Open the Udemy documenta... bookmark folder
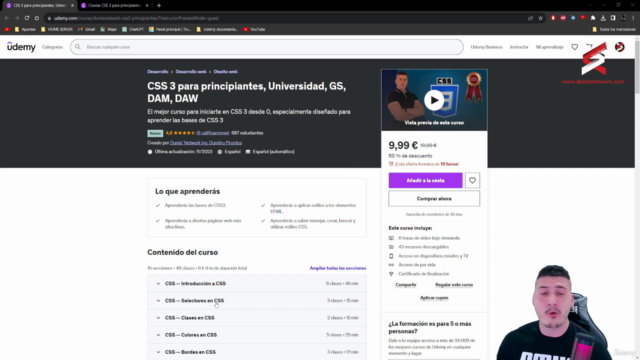 point(217,29)
